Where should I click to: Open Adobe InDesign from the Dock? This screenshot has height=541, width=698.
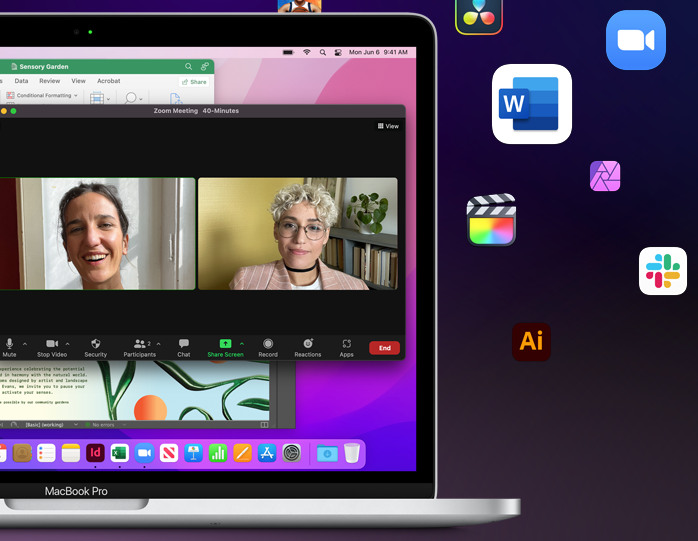pyautogui.click(x=95, y=453)
